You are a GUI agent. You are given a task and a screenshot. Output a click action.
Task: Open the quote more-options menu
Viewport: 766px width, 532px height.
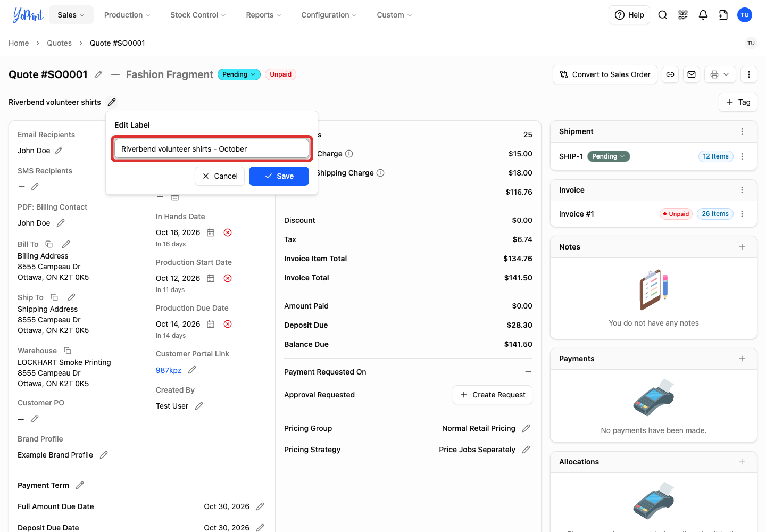749,74
